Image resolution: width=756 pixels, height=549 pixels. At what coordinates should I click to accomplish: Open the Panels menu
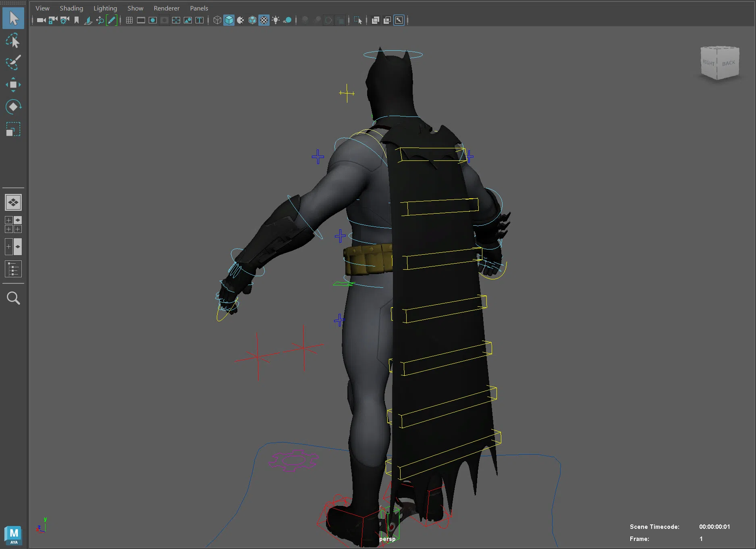tap(199, 8)
